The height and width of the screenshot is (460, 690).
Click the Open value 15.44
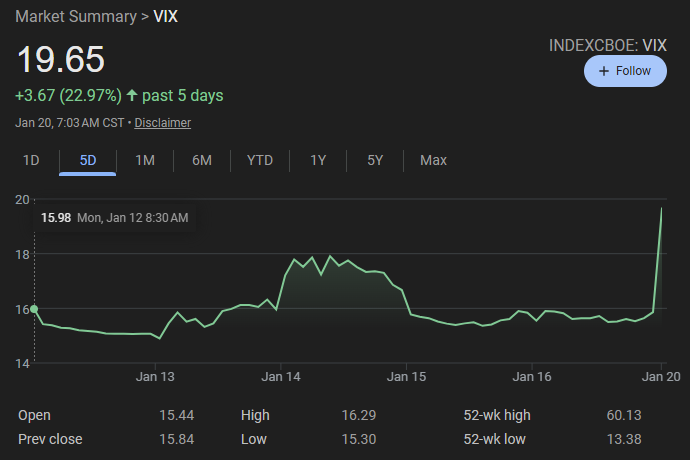coord(176,415)
